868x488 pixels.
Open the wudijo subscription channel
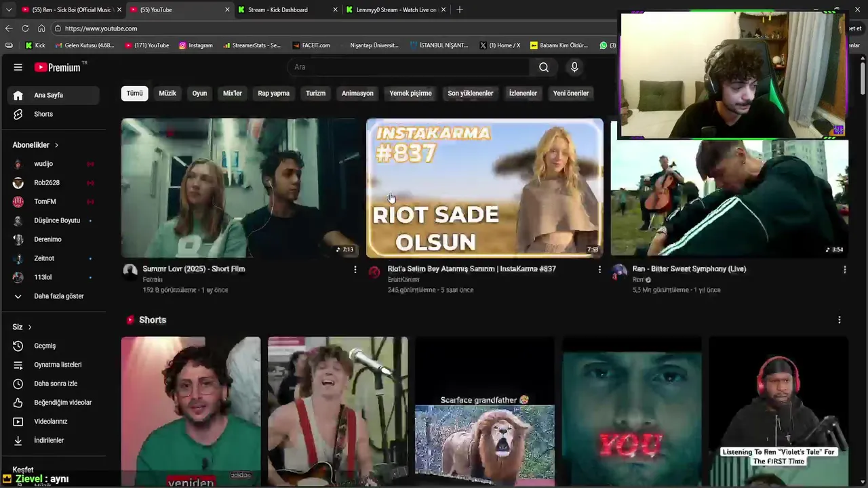click(x=54, y=164)
